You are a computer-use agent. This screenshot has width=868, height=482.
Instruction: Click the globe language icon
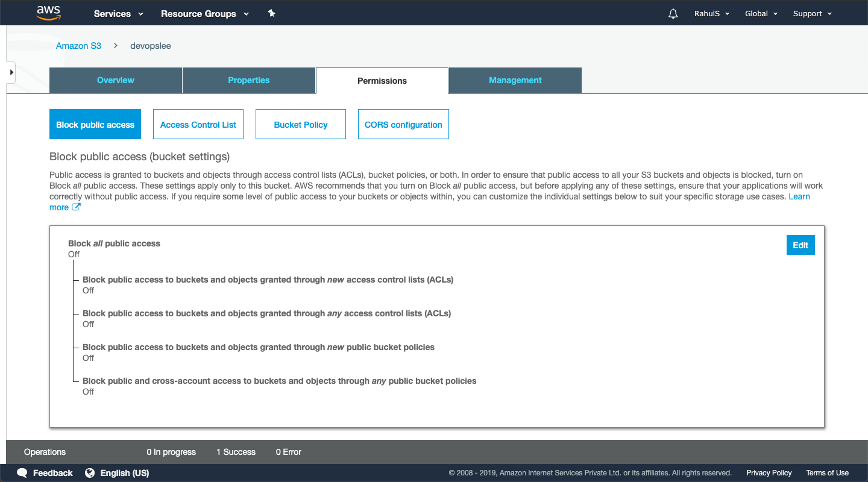pyautogui.click(x=90, y=473)
